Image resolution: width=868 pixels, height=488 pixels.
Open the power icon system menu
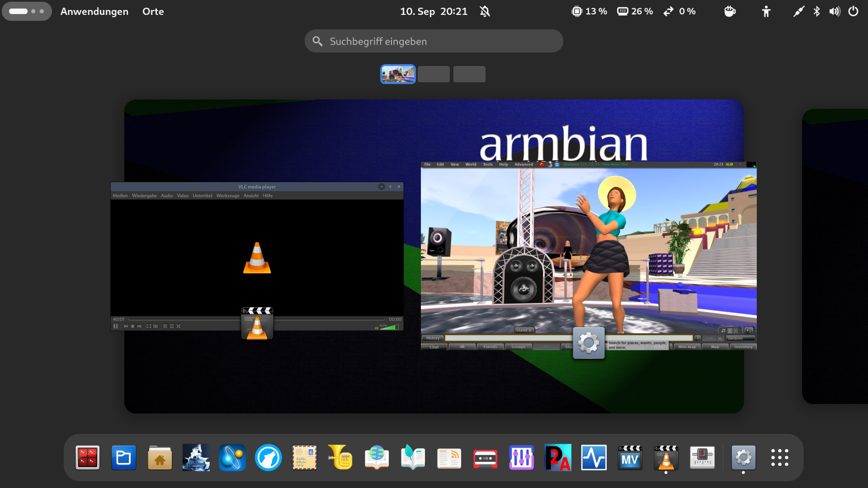click(853, 11)
